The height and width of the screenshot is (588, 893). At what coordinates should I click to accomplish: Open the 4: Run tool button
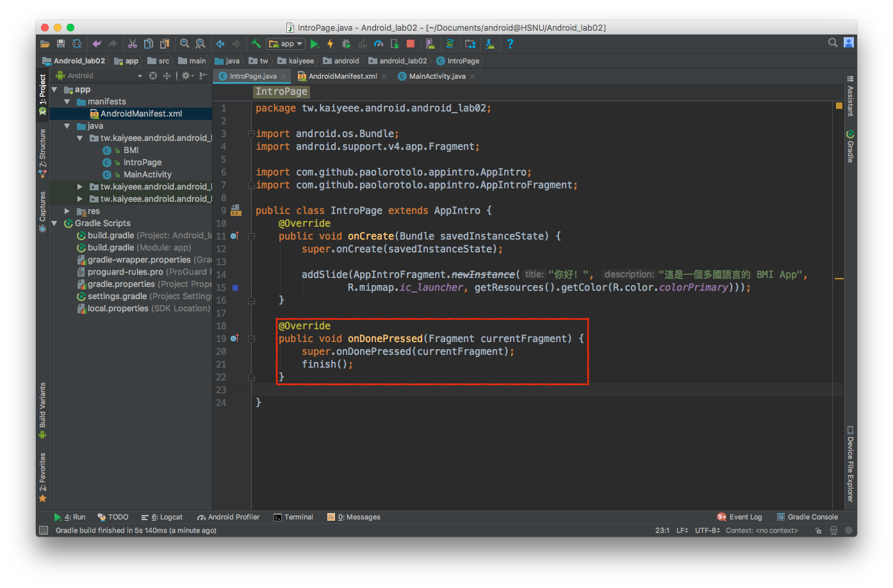click(70, 517)
